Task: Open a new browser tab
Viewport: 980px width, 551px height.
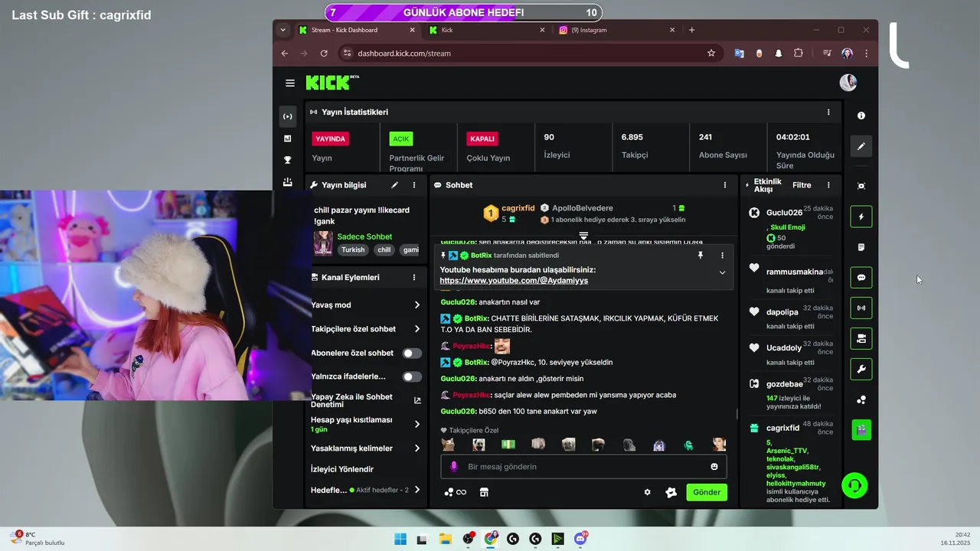Action: tap(691, 30)
